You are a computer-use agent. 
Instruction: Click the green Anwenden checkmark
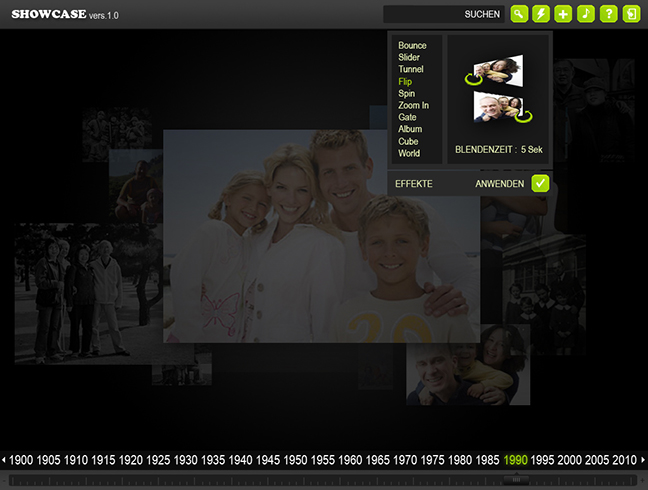[x=540, y=183]
